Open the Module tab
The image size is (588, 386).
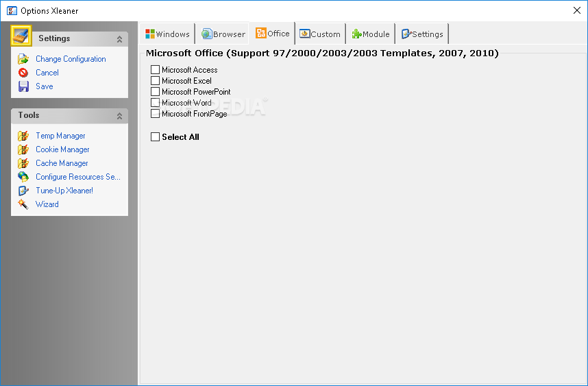tap(371, 34)
